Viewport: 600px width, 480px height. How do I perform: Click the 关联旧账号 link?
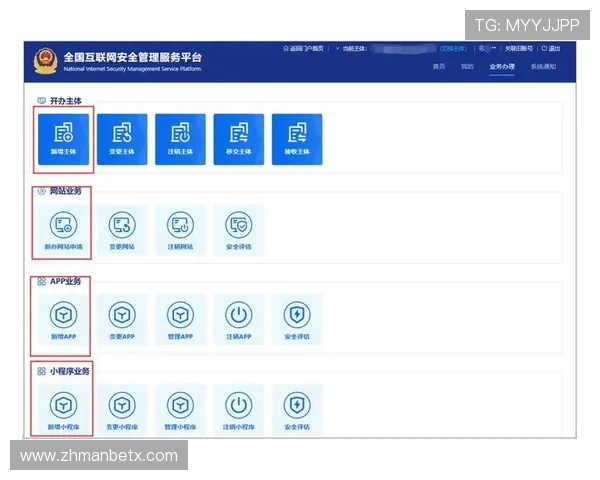(518, 49)
